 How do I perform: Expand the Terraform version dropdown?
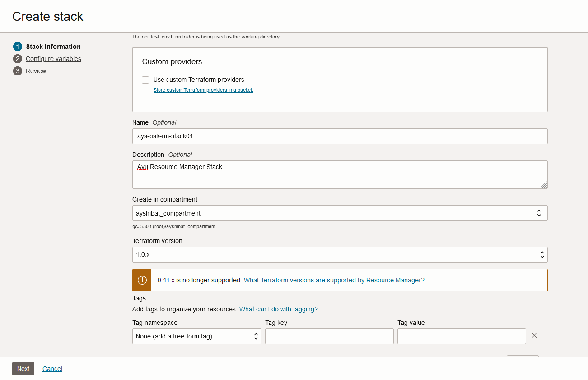tap(340, 254)
